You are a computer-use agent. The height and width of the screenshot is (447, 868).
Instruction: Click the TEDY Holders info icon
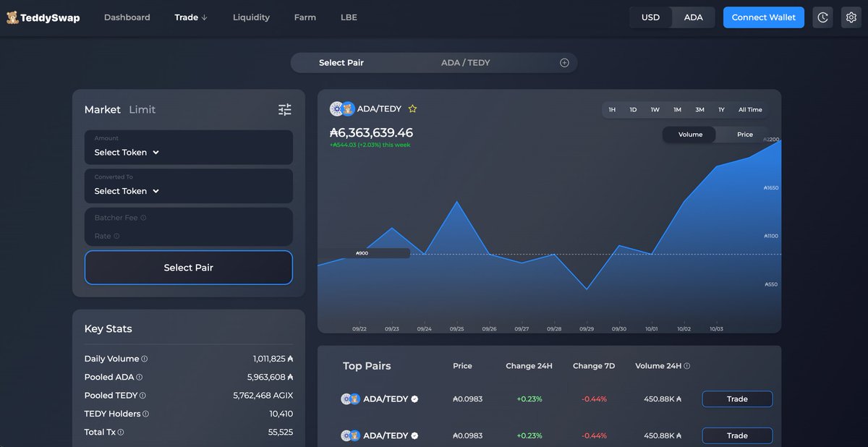point(146,414)
